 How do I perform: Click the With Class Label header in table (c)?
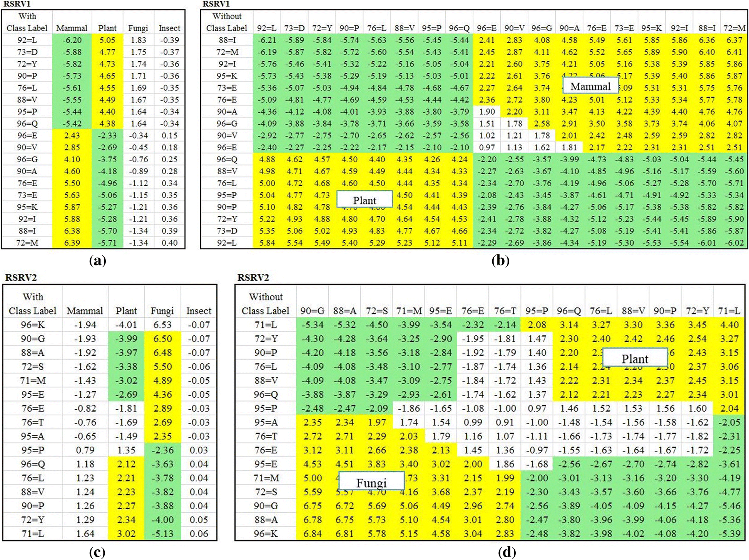coord(33,304)
